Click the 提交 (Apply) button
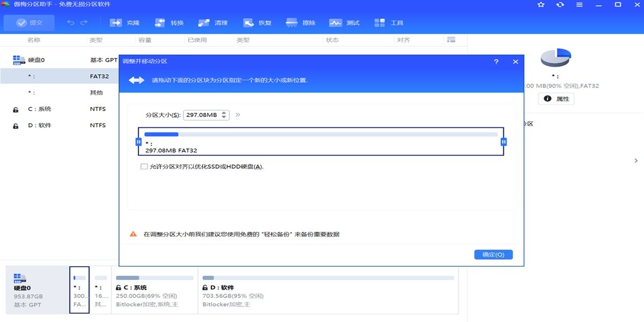 (x=30, y=23)
